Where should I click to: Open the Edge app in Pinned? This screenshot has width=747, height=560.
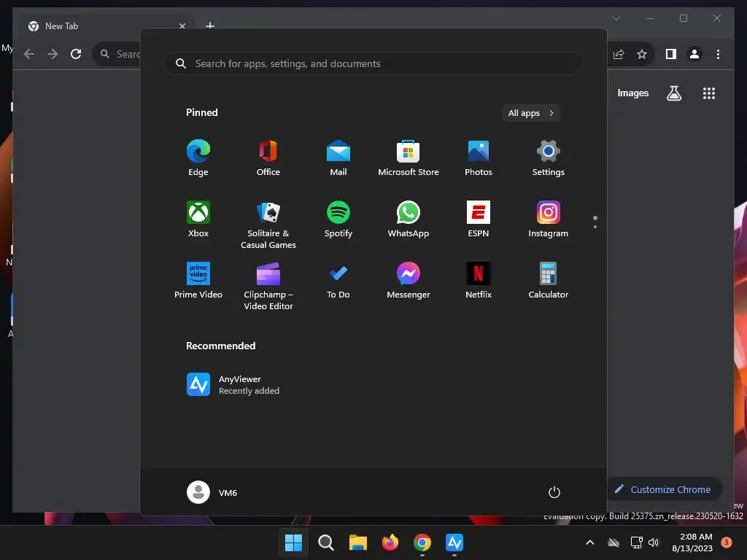click(198, 158)
